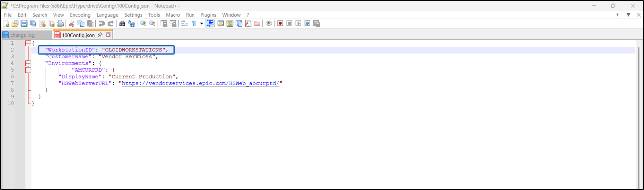The height and width of the screenshot is (190, 644).
Task: Click the "Vendor Services" value text
Action: tap(127, 57)
